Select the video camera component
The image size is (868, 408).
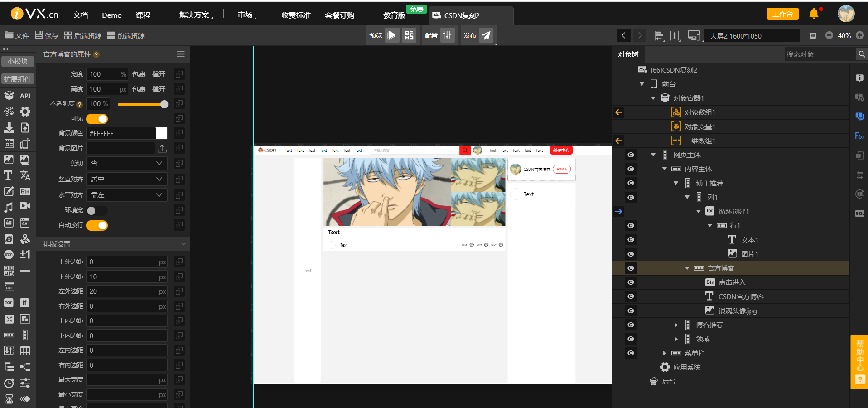pos(25,206)
